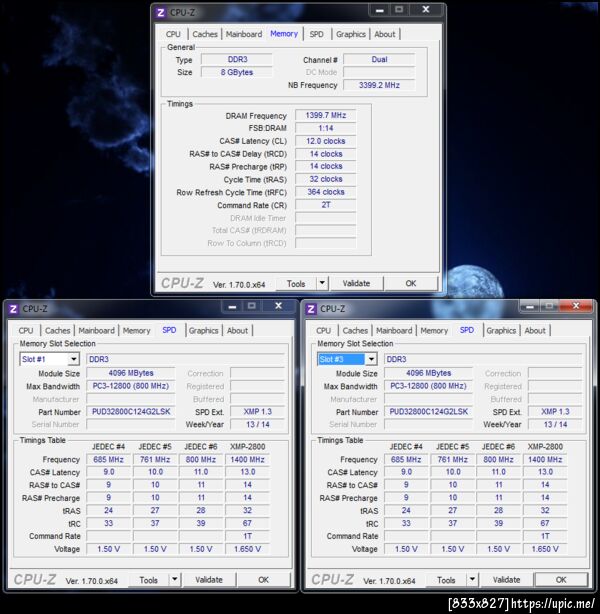
Task: Click Validate in the Memory window
Action: 356,283
